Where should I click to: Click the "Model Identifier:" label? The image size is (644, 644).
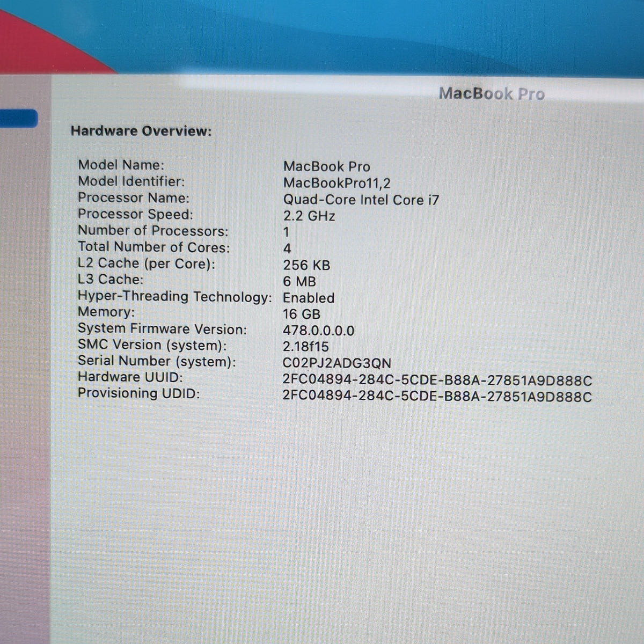(131, 181)
